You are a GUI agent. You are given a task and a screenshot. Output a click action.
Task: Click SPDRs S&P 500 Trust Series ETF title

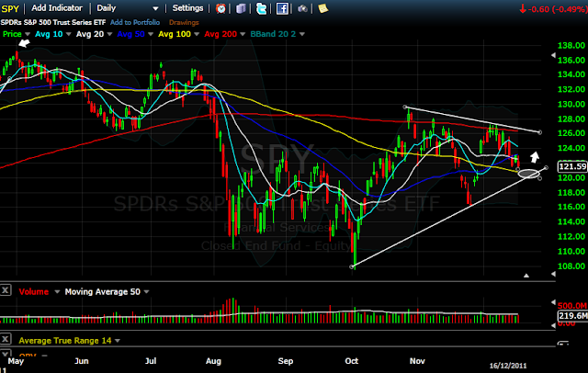click(53, 22)
